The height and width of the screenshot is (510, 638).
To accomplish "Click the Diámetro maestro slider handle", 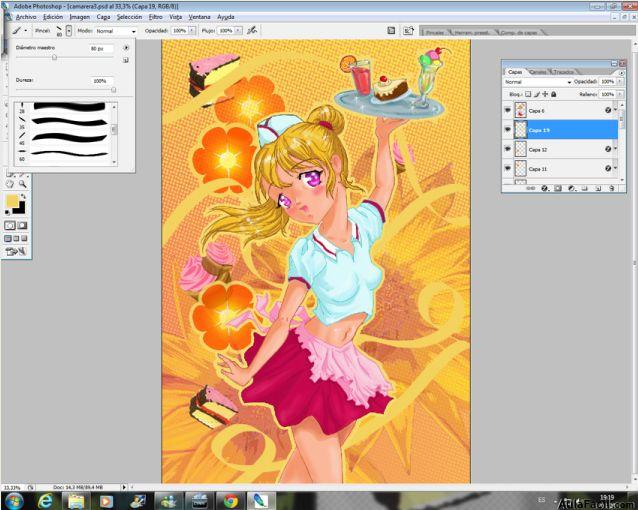I will point(54,57).
